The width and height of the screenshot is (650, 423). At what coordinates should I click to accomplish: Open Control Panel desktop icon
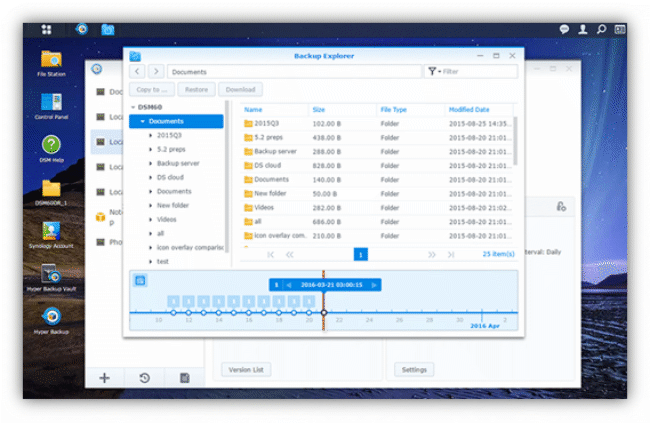51,106
